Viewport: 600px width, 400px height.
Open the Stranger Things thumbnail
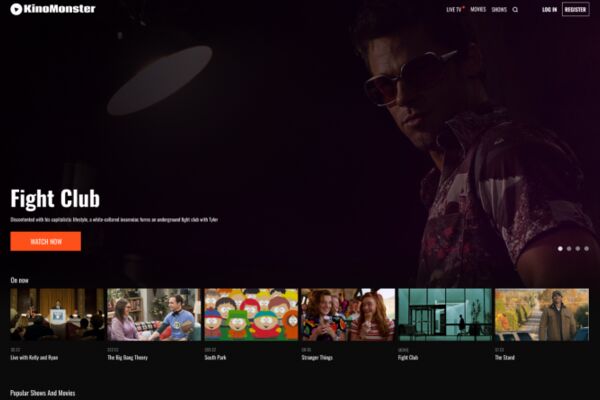(348, 315)
